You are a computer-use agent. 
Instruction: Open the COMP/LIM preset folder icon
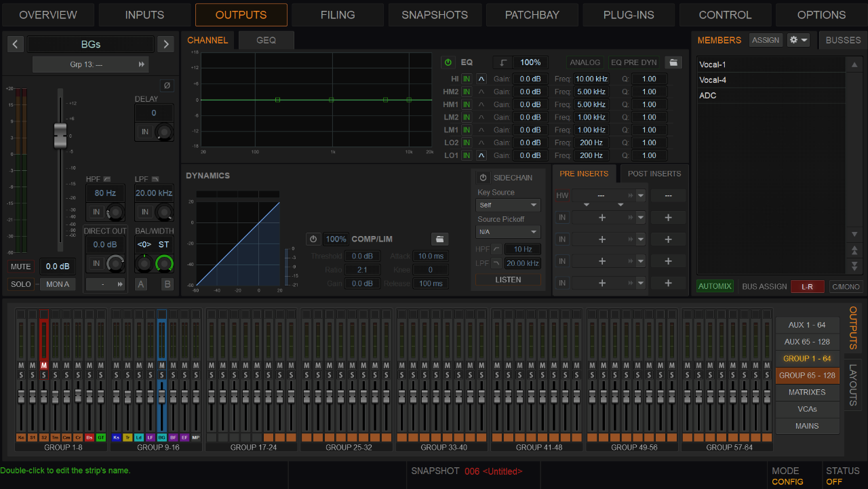tap(439, 239)
